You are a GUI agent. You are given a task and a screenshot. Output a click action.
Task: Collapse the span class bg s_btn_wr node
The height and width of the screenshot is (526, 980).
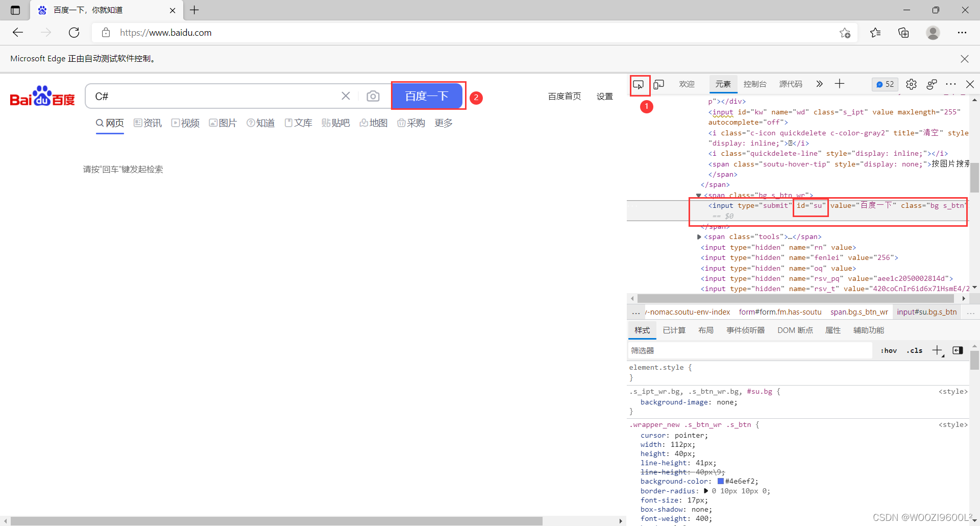(698, 195)
